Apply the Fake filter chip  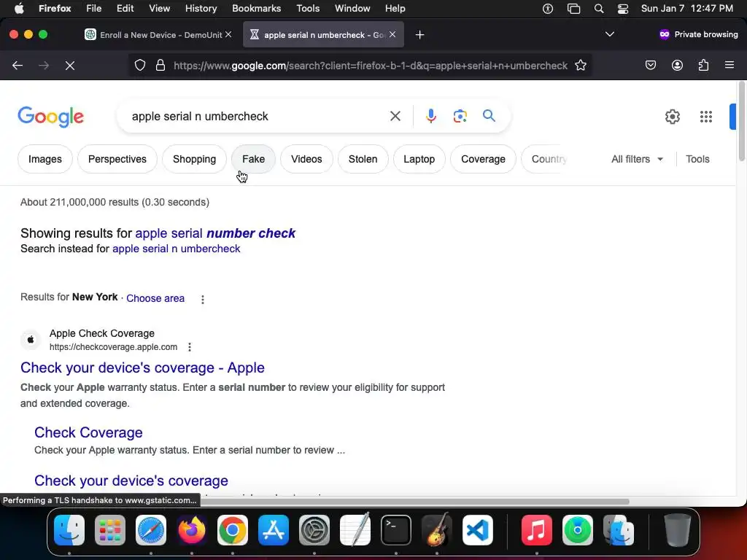tap(253, 159)
